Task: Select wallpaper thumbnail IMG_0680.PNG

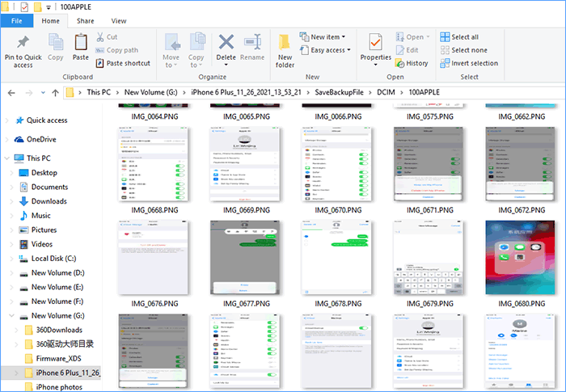Action: (520, 258)
